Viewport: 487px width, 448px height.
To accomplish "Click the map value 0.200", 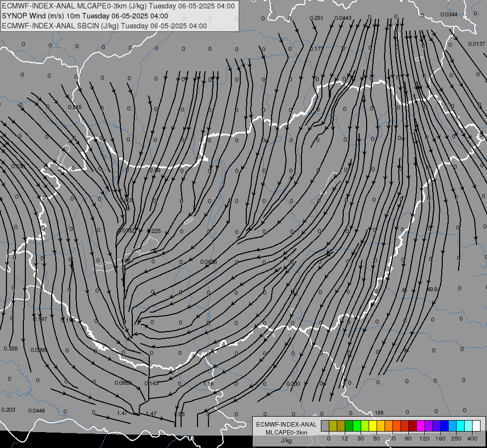I will 293,384.
